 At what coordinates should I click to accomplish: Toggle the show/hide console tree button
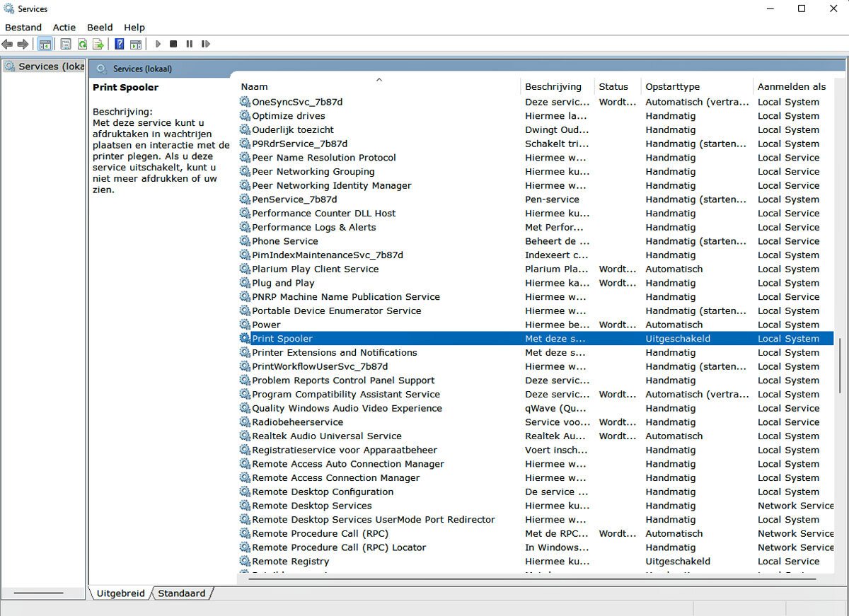[45, 44]
